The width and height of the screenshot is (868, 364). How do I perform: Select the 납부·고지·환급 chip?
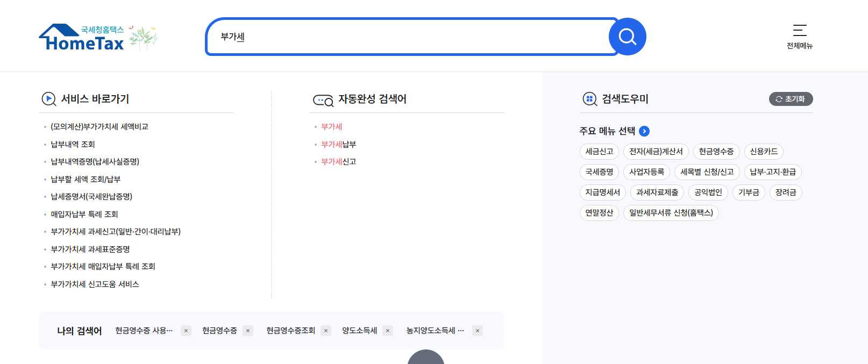[x=773, y=172]
